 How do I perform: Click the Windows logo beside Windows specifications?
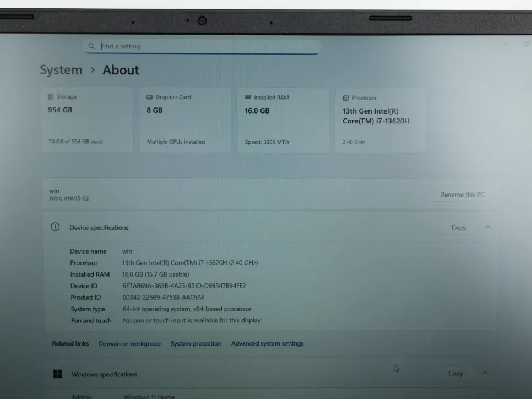point(58,374)
